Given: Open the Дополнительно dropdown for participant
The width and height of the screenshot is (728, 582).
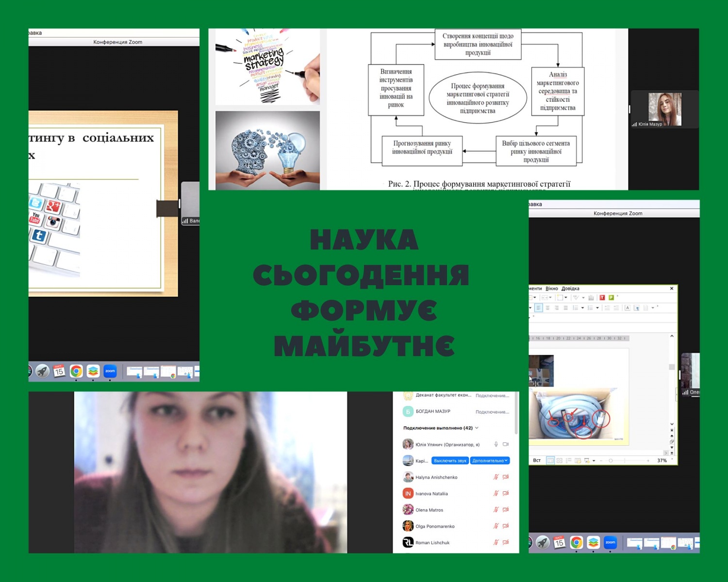Looking at the screenshot, I should coord(490,461).
